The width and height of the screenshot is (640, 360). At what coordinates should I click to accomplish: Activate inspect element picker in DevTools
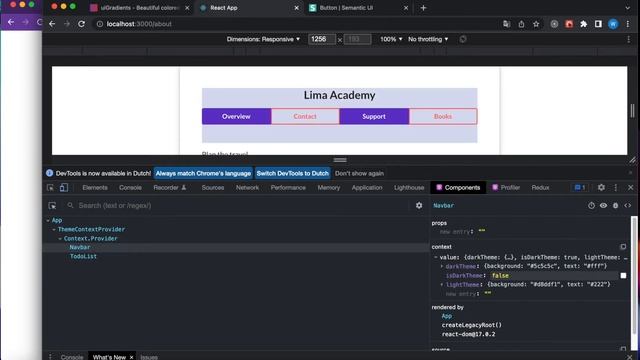[x=51, y=188]
